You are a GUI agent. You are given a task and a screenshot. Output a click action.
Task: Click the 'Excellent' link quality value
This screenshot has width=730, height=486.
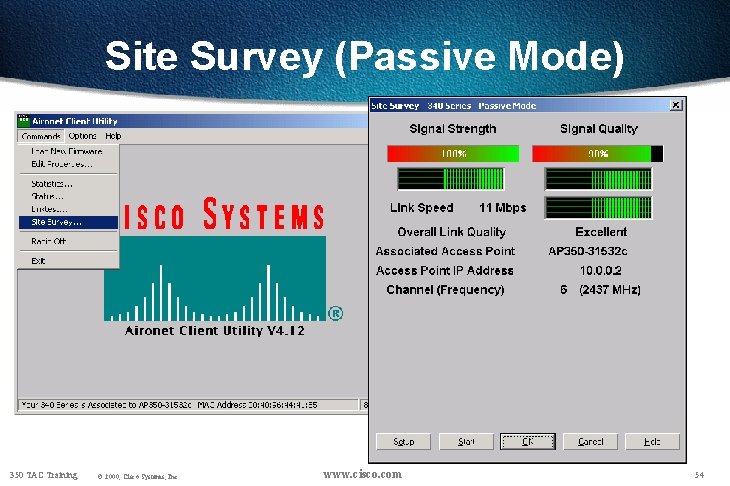pos(601,232)
